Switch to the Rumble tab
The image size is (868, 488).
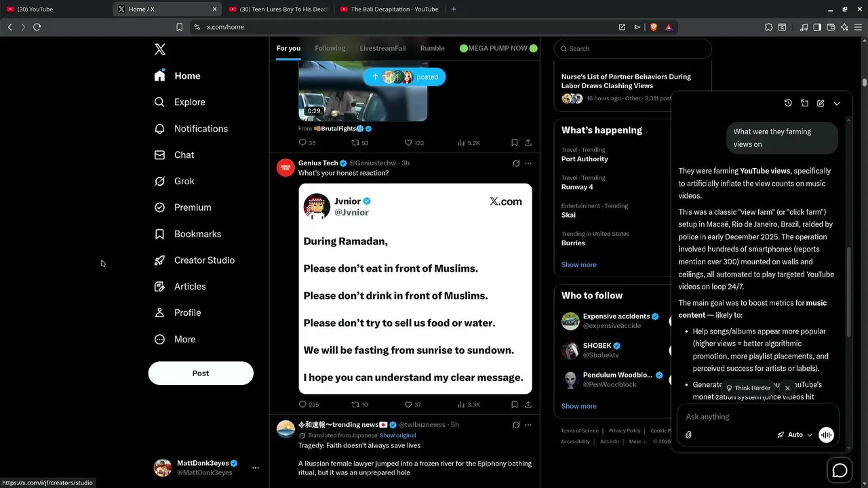[x=432, y=48]
